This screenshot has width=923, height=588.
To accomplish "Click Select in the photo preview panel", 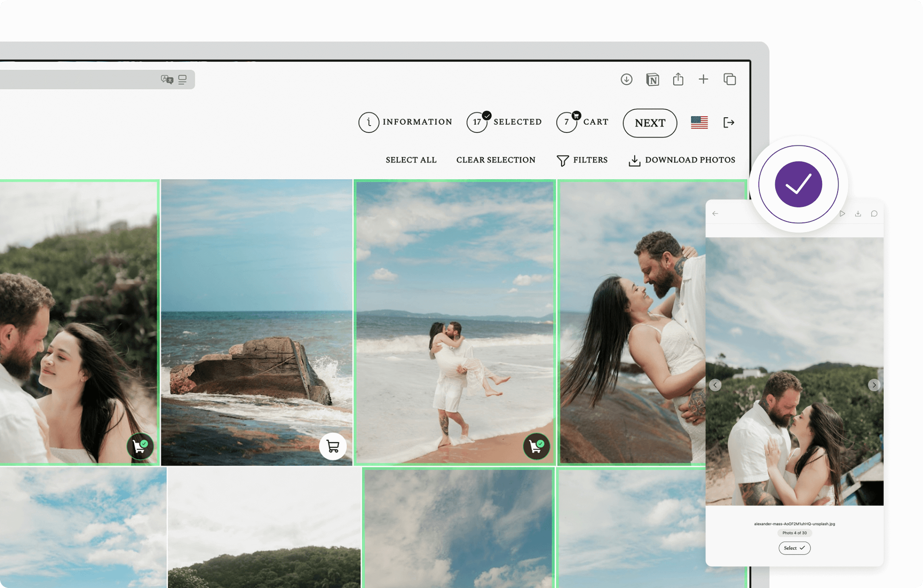I will [x=794, y=548].
